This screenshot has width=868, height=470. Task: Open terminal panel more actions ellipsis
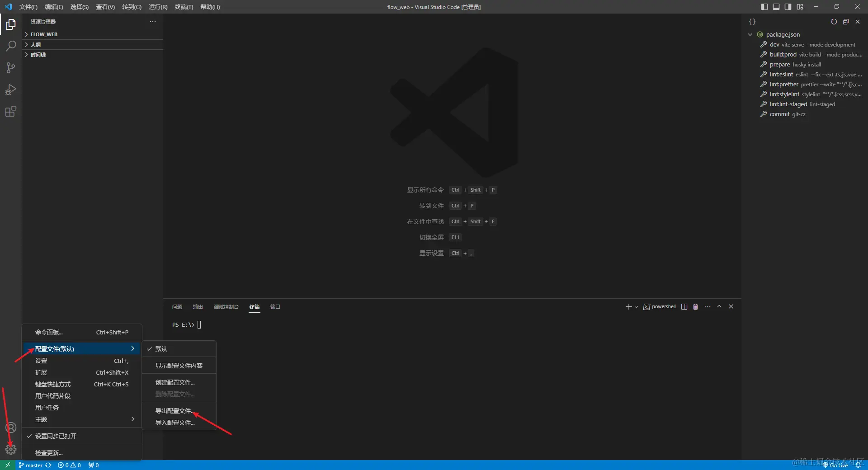pos(708,307)
